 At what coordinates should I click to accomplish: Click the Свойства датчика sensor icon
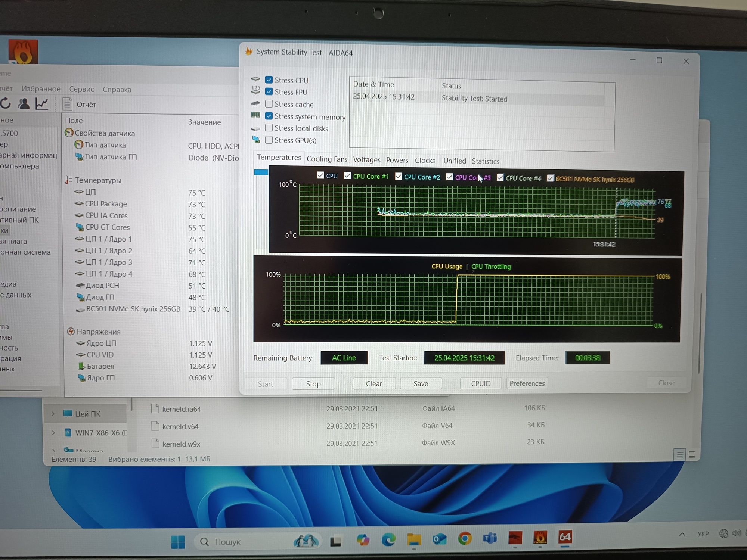[69, 133]
